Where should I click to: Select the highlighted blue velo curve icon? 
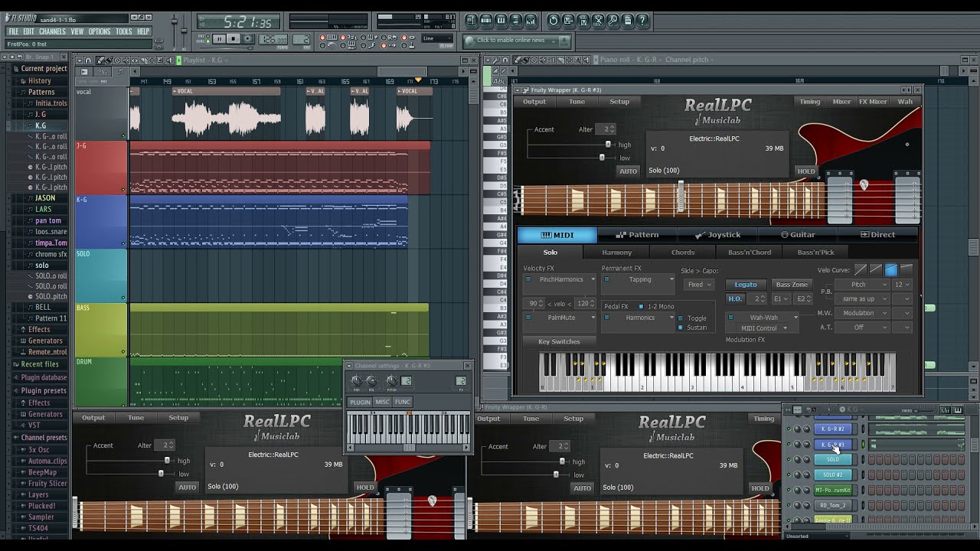coord(891,269)
